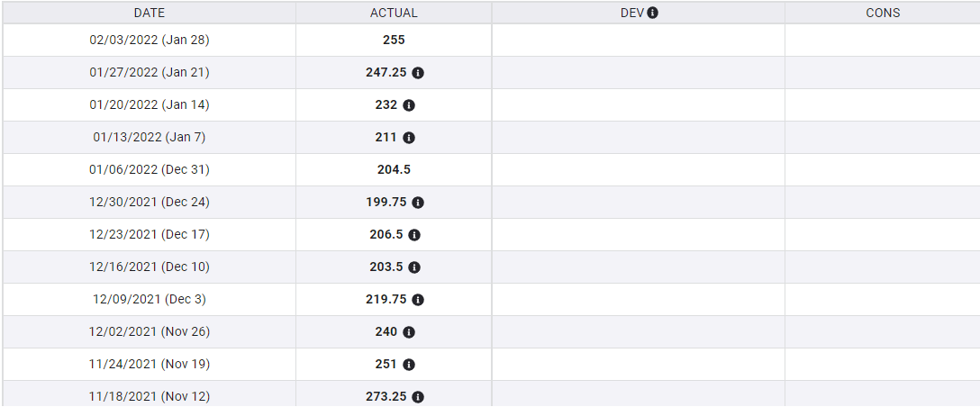Click info icon next to DEV header
Viewport: 980px width, 407px height.
[653, 14]
